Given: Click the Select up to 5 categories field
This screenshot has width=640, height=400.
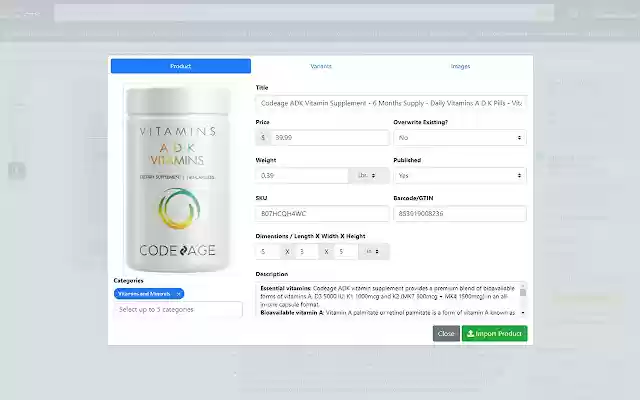Looking at the screenshot, I should tap(178, 309).
